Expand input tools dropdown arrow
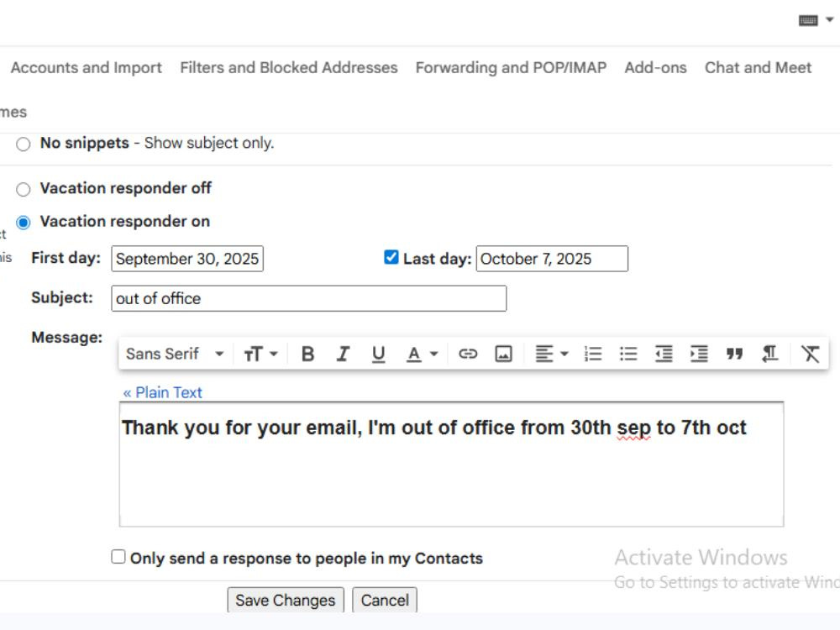 [829, 20]
